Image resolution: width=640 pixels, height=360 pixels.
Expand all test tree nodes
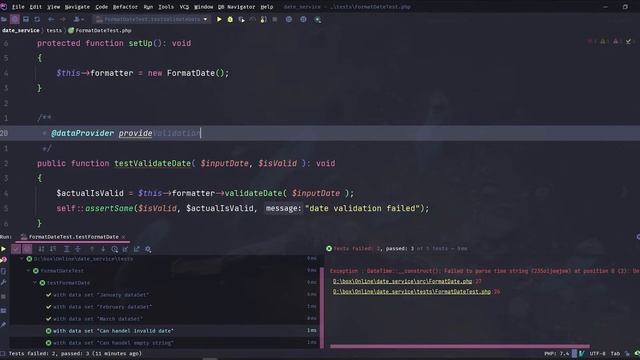67,249
